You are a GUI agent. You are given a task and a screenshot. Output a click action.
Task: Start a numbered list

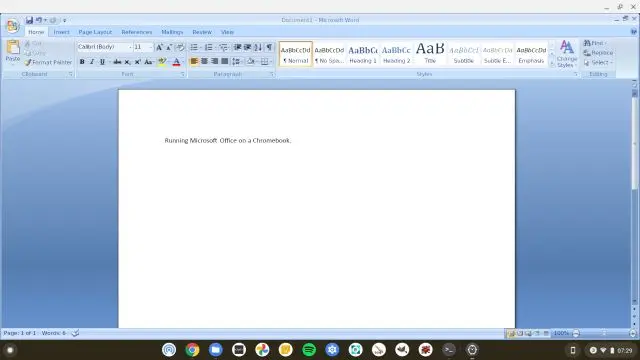tap(209, 47)
